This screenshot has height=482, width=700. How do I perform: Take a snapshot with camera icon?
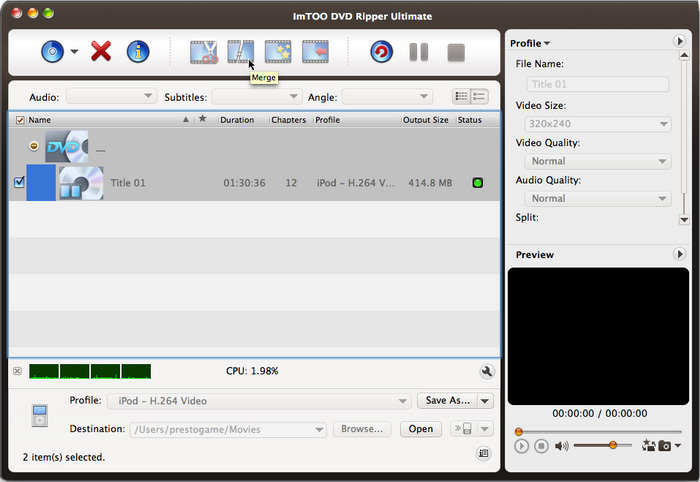pos(664,445)
